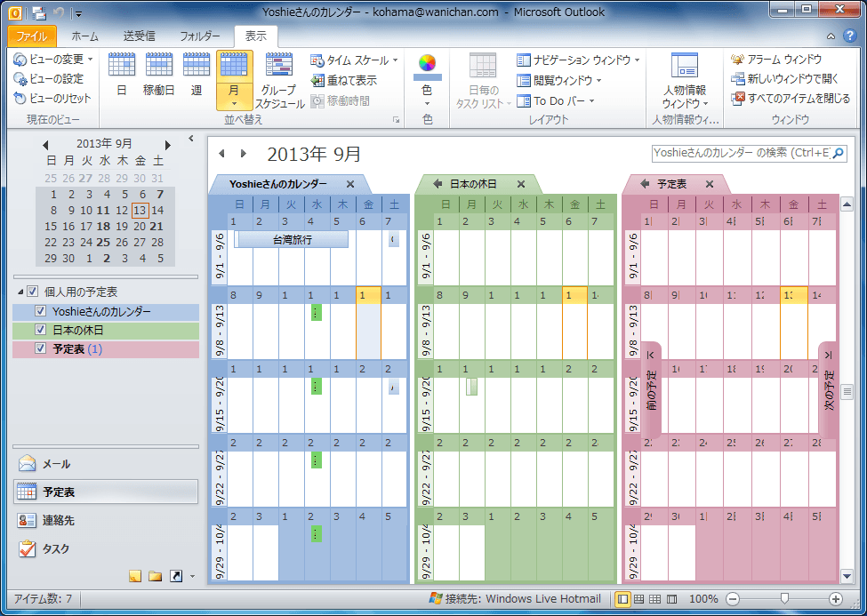Viewport: 867px width, 616px height.
Task: Uncheck the 個人用の予定表 group checkbox
Action: pos(33,292)
